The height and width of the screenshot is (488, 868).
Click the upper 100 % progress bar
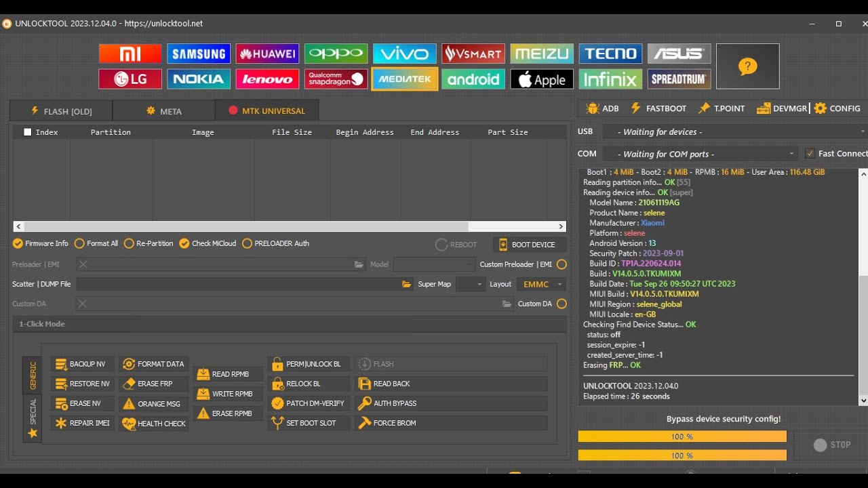[x=682, y=436]
